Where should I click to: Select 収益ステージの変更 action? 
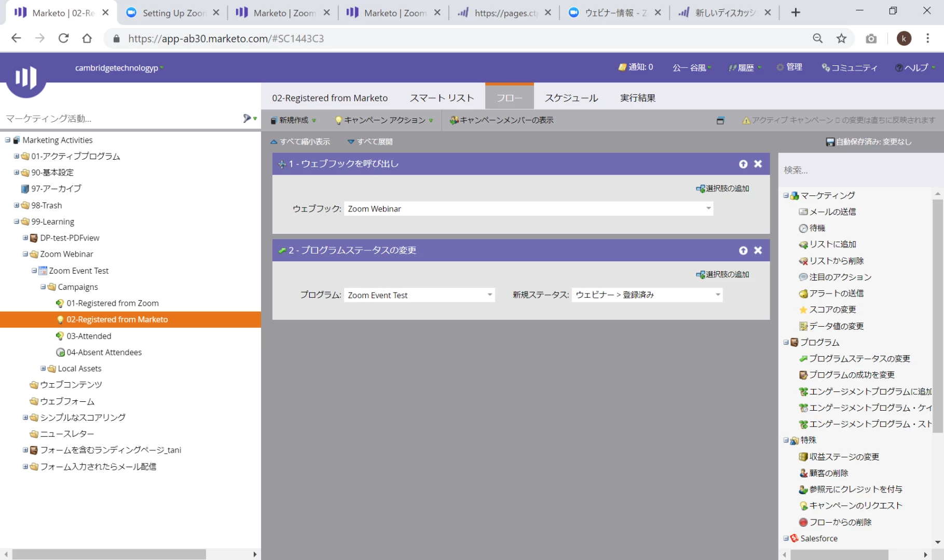(839, 457)
